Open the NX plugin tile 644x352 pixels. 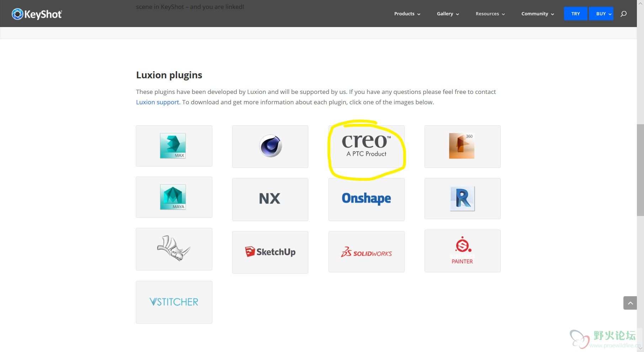coord(270,199)
